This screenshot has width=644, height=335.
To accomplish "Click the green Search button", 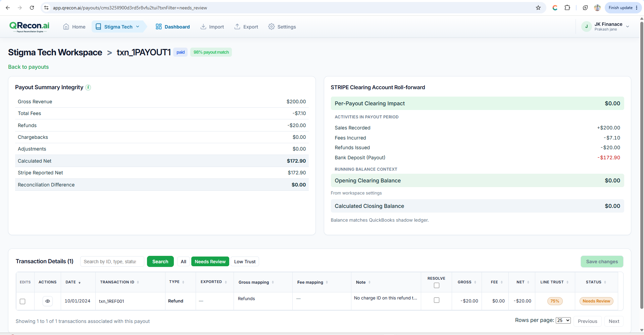I will point(160,262).
